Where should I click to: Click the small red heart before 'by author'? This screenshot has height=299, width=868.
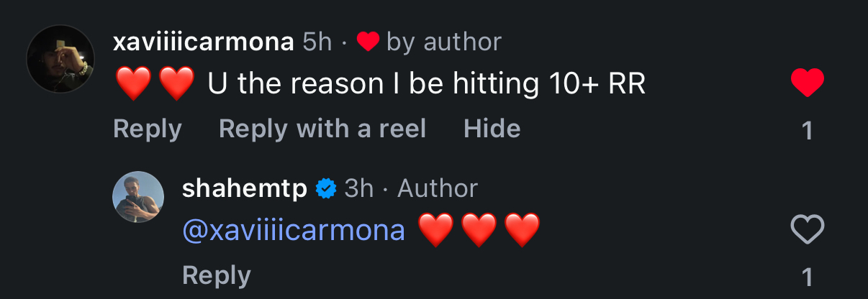tap(368, 42)
